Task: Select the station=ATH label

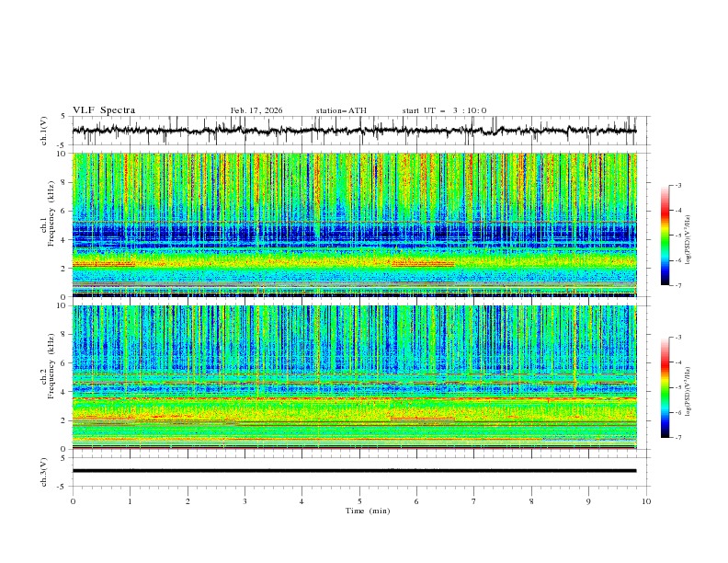Action: [x=341, y=110]
